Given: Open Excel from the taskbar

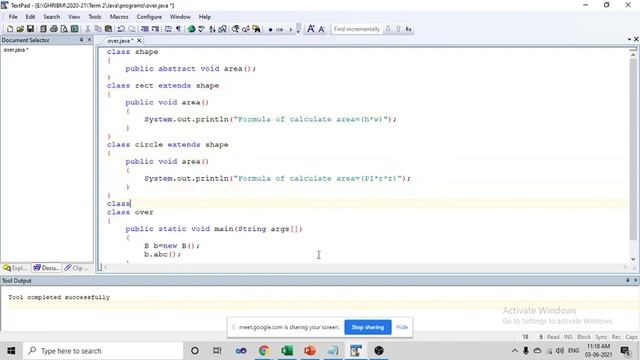Looking at the screenshot, I should 287,351.
